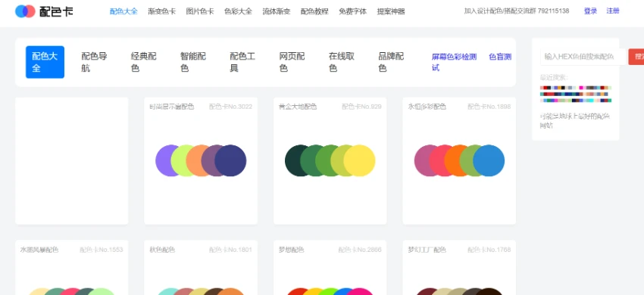Click the 登录 login link
Screen dimensions: 644x295
(591, 11)
